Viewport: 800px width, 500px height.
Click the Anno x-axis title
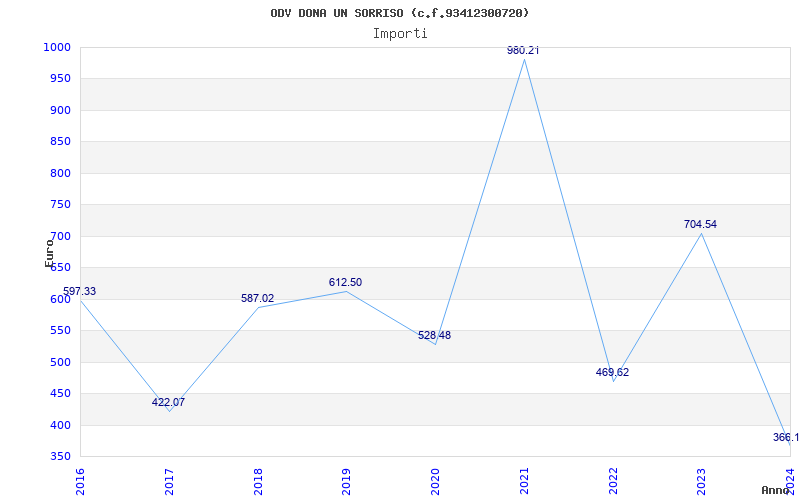[x=776, y=490]
